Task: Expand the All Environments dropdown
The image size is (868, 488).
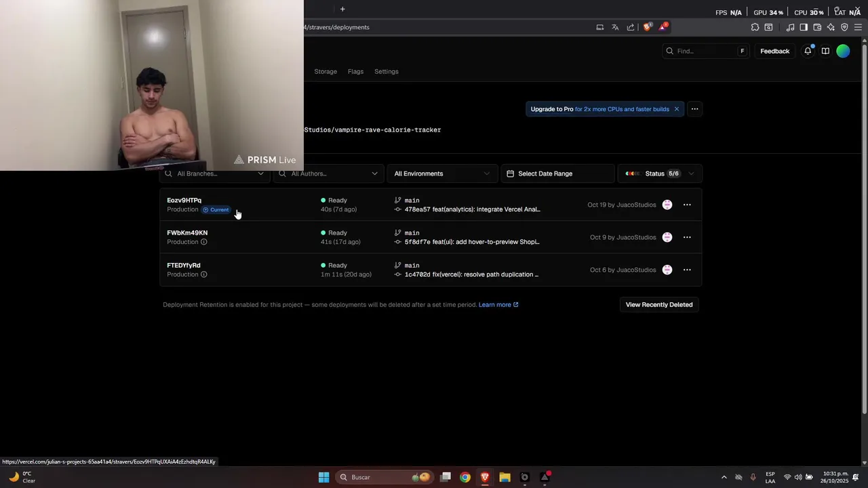Action: [441, 174]
